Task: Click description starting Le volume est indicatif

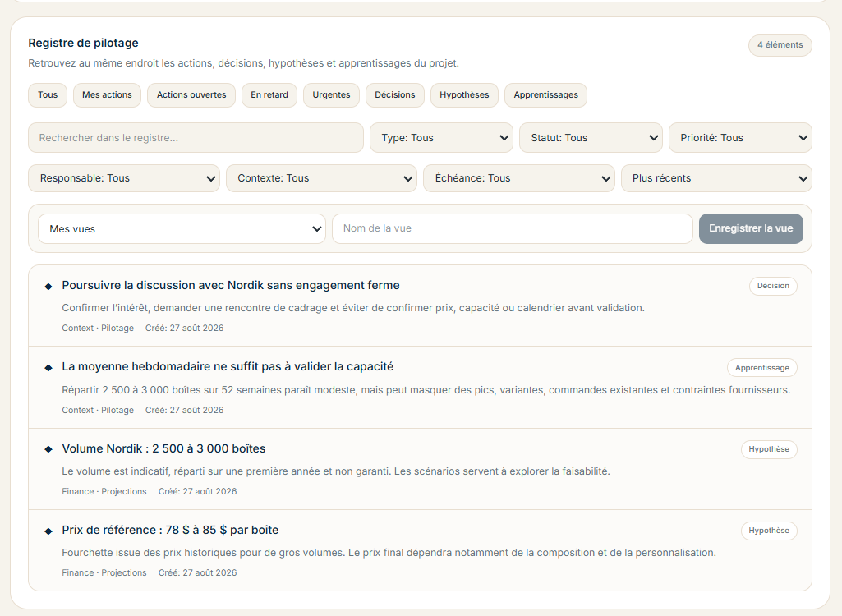Action: pyautogui.click(x=336, y=471)
